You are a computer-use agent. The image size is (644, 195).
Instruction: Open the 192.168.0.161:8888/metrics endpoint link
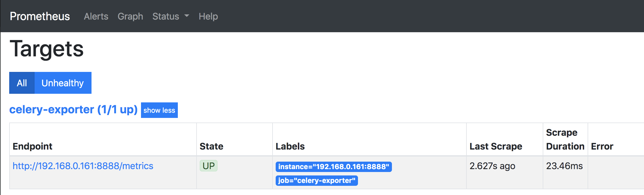pyautogui.click(x=83, y=166)
